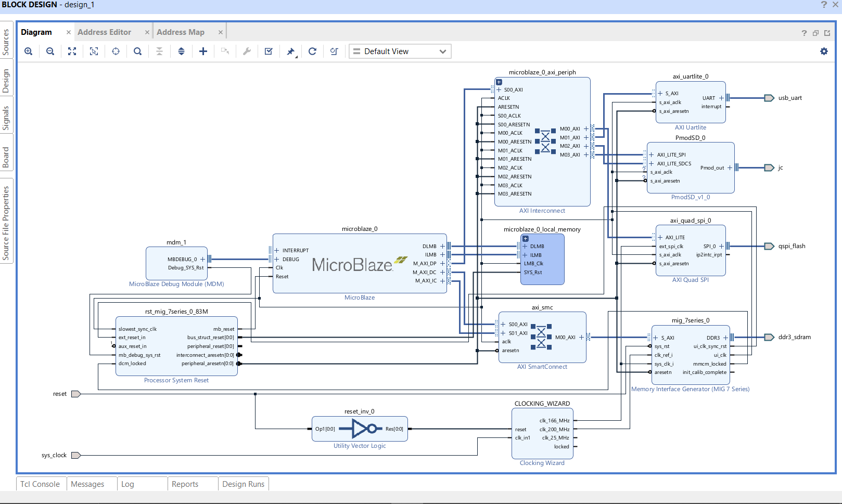Expand the Pmod_out interface on PmodSD_0
842x504 pixels.
click(730, 168)
